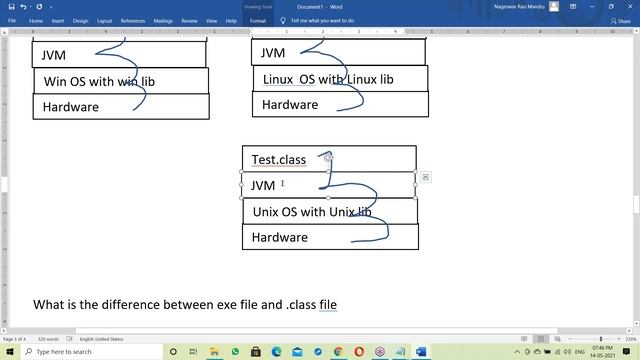Open the Mailings ribbon tab
The height and width of the screenshot is (360, 640).
coord(163,20)
